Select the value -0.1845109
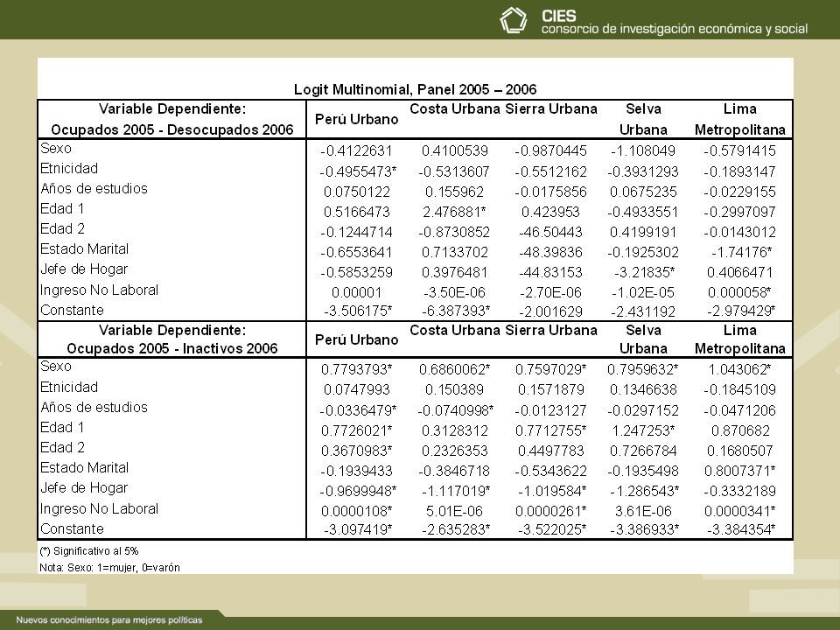 pos(740,390)
